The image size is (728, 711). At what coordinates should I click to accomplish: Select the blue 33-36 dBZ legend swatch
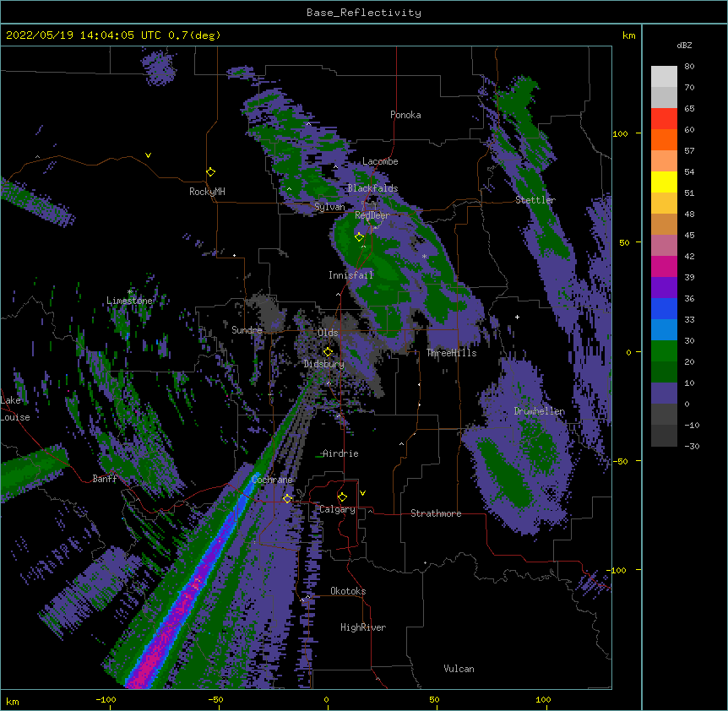[664, 308]
